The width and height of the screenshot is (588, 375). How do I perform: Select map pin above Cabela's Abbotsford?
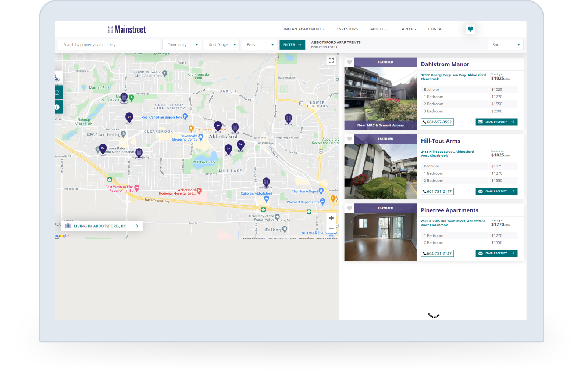tap(266, 182)
